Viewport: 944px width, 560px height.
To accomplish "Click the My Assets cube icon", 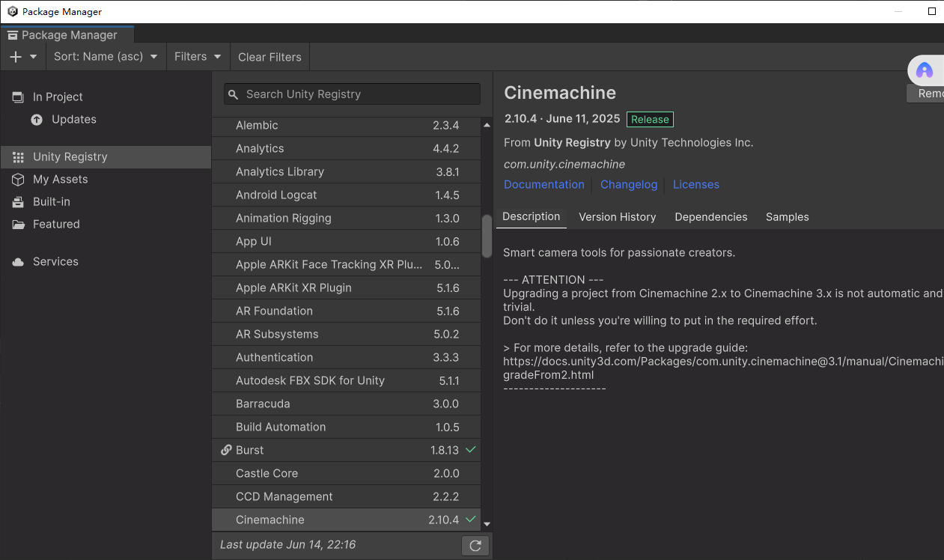I will pyautogui.click(x=18, y=179).
